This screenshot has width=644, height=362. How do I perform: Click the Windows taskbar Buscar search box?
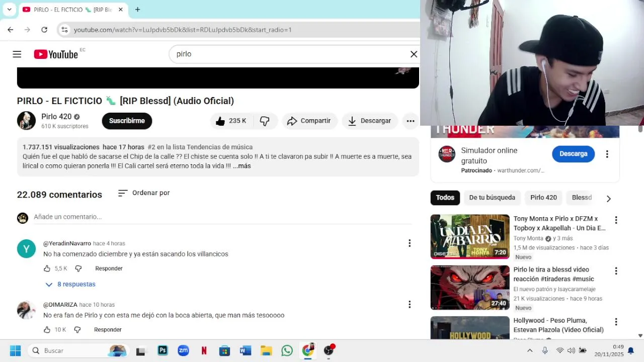pyautogui.click(x=78, y=350)
